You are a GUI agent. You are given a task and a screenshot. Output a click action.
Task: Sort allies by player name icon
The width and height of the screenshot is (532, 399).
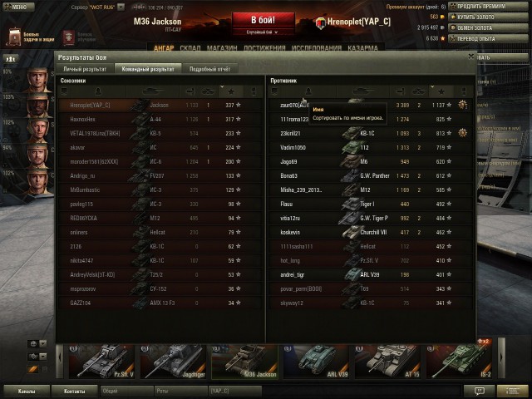click(x=98, y=91)
